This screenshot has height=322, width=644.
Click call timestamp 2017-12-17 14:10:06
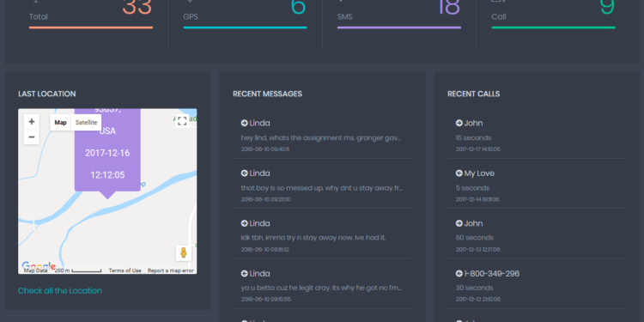coord(478,149)
